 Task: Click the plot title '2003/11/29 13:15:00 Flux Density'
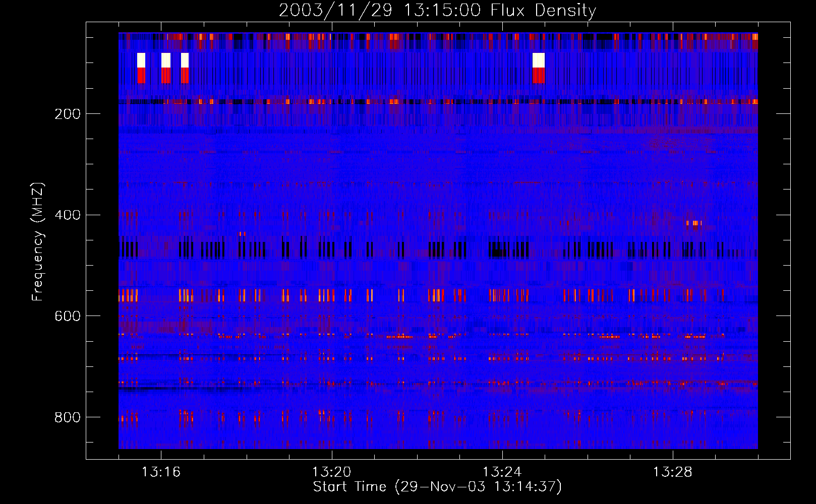pos(438,10)
